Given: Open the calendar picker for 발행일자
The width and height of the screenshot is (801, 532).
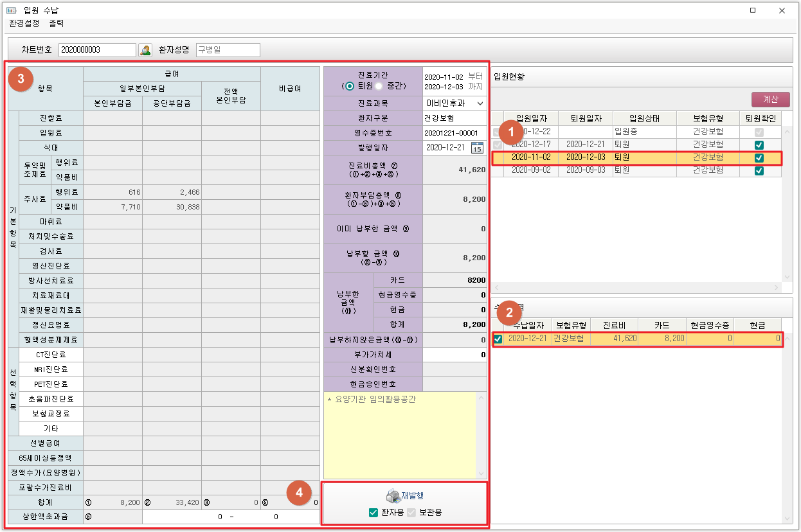Looking at the screenshot, I should tap(477, 148).
